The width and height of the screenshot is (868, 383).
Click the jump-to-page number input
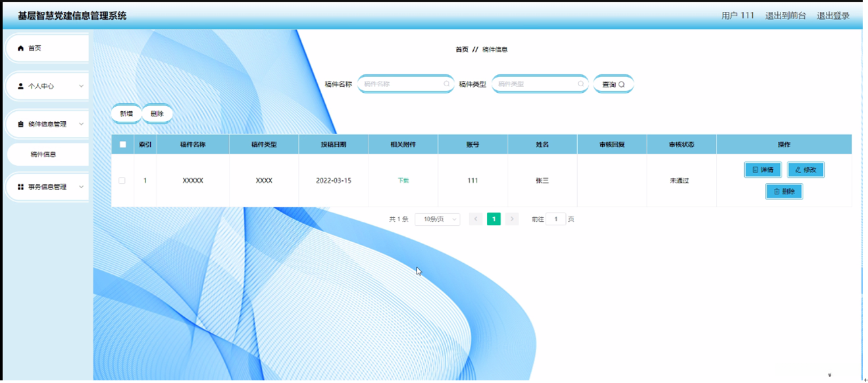tap(555, 219)
